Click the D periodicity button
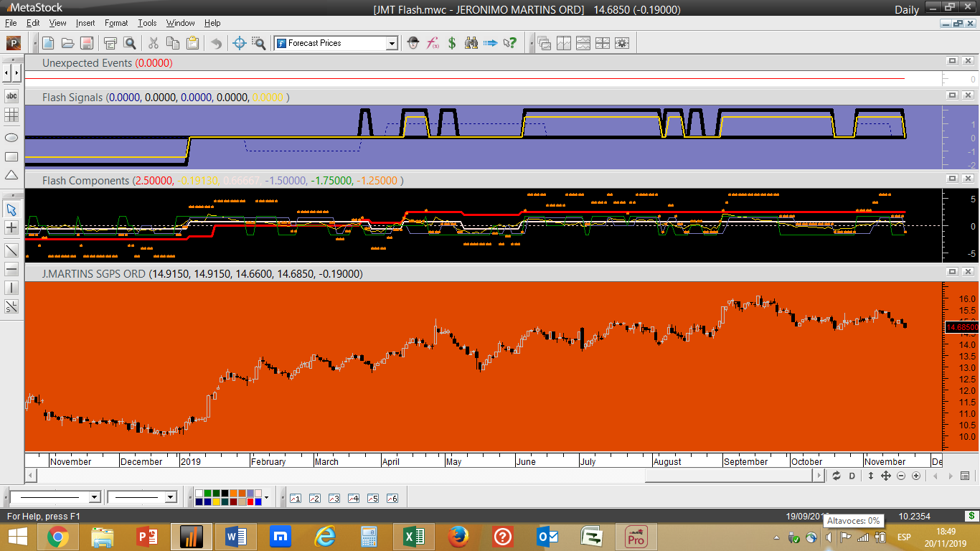The width and height of the screenshot is (980, 551). click(852, 476)
